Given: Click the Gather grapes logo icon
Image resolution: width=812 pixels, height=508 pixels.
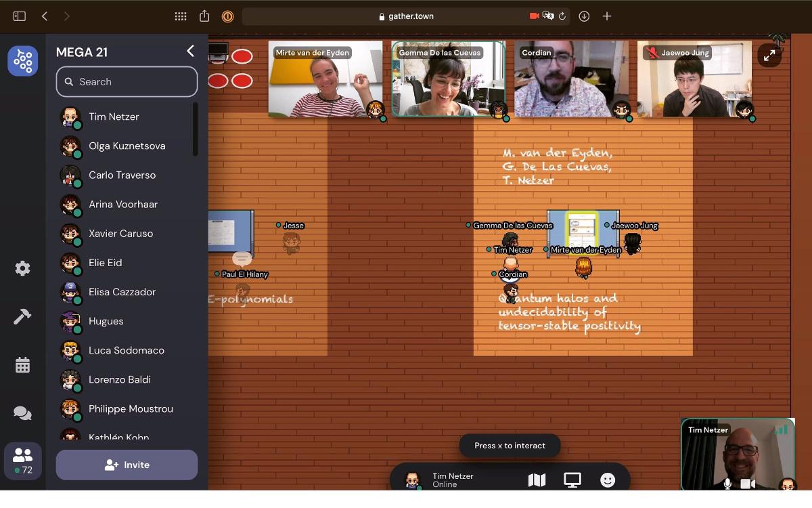Looking at the screenshot, I should pos(22,61).
